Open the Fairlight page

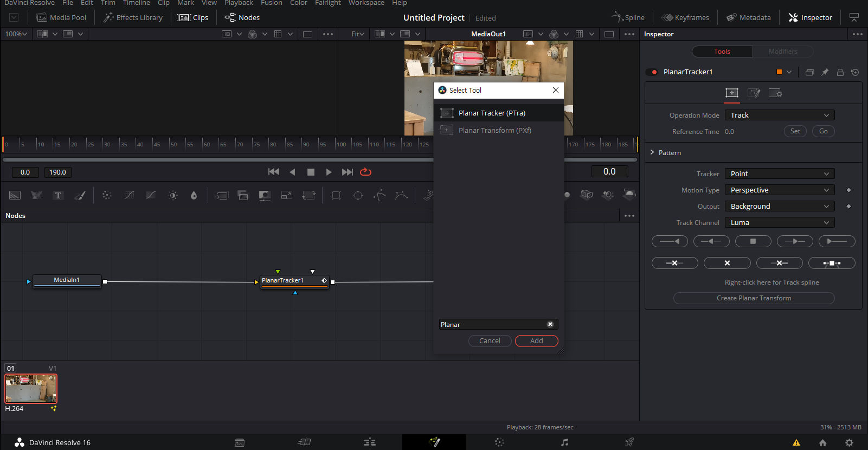click(564, 442)
